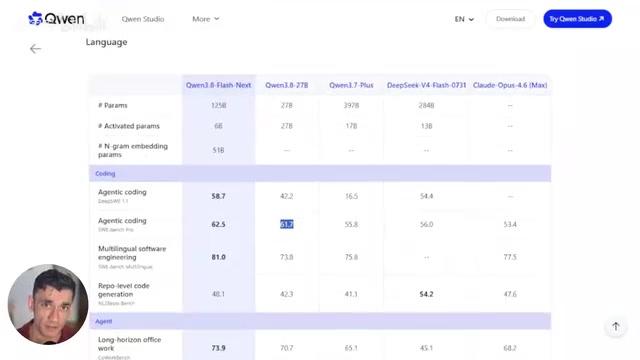Open the Qwen Studio link
The image size is (640, 360).
(x=143, y=19)
